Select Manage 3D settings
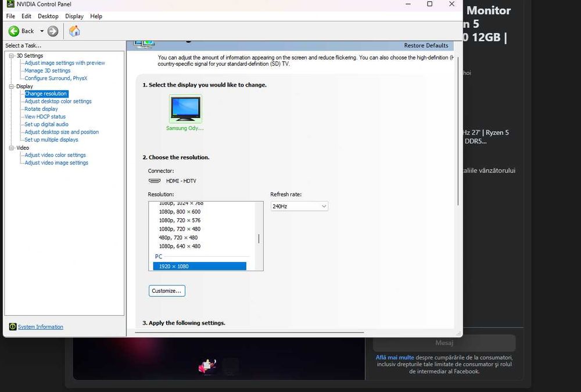Image resolution: width=581 pixels, height=392 pixels. click(48, 71)
